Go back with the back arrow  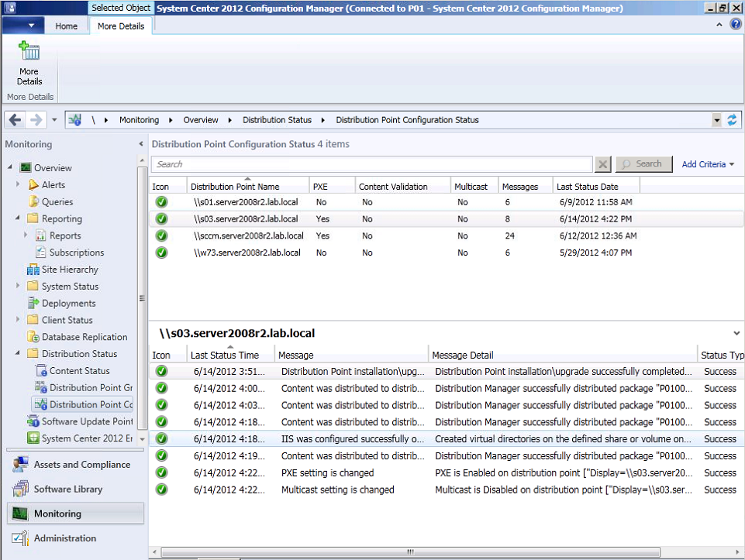pos(16,119)
